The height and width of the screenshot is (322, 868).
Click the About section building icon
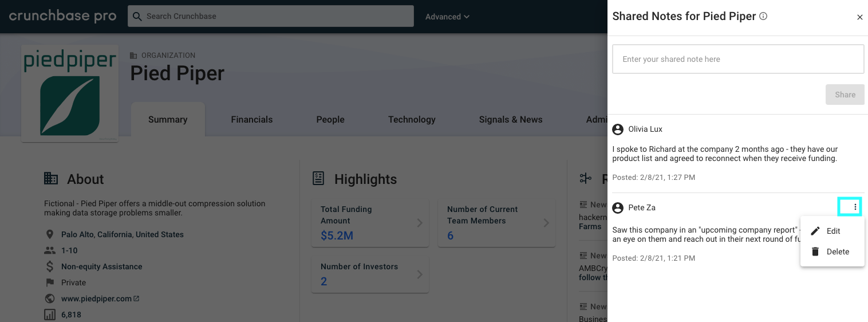tap(51, 179)
